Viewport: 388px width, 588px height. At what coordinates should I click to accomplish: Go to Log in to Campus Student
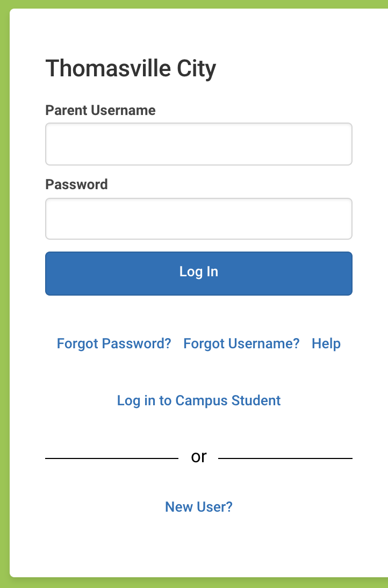click(x=199, y=400)
